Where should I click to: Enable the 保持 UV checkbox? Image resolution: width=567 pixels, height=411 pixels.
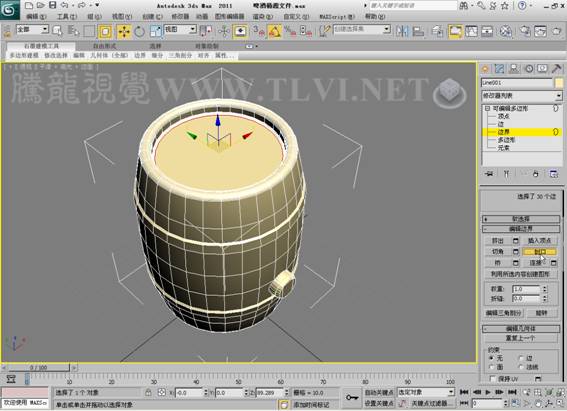pyautogui.click(x=492, y=378)
